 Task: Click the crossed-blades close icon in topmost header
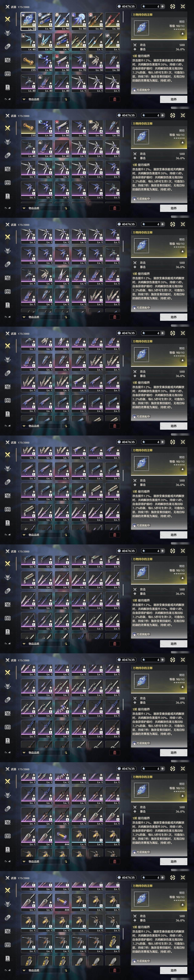(x=183, y=7)
